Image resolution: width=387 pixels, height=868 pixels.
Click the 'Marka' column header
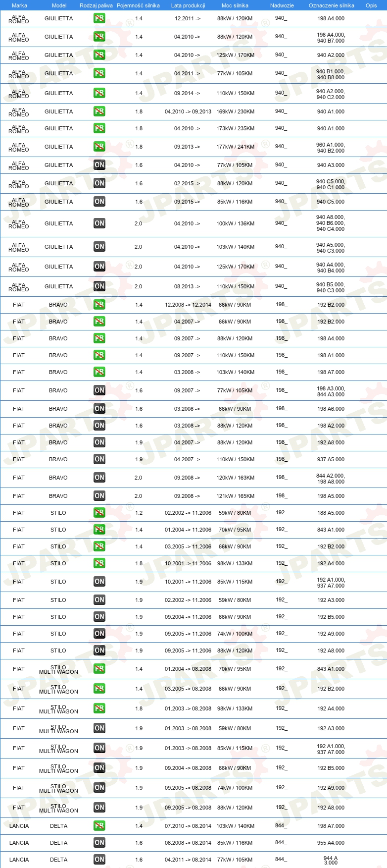[19, 5]
